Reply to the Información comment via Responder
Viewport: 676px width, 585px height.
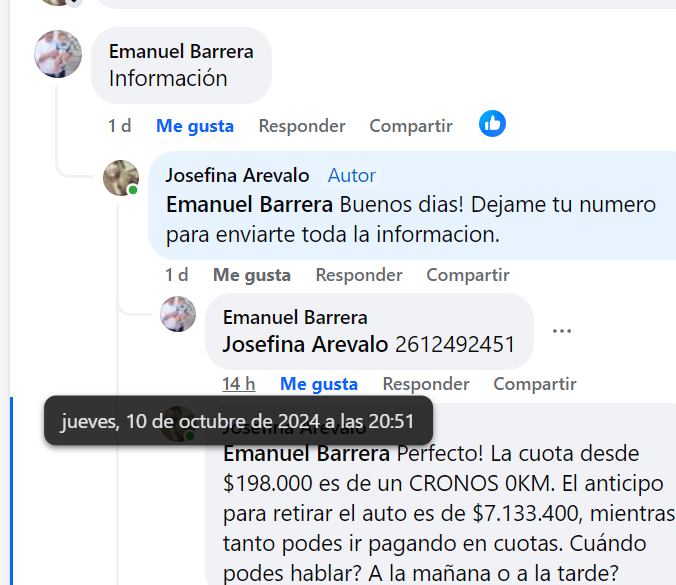[x=302, y=126]
